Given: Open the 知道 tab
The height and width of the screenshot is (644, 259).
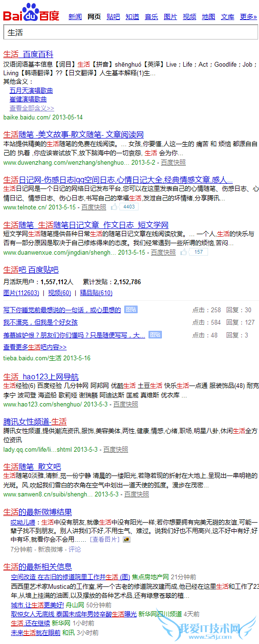Looking at the screenshot, I should (x=132, y=17).
